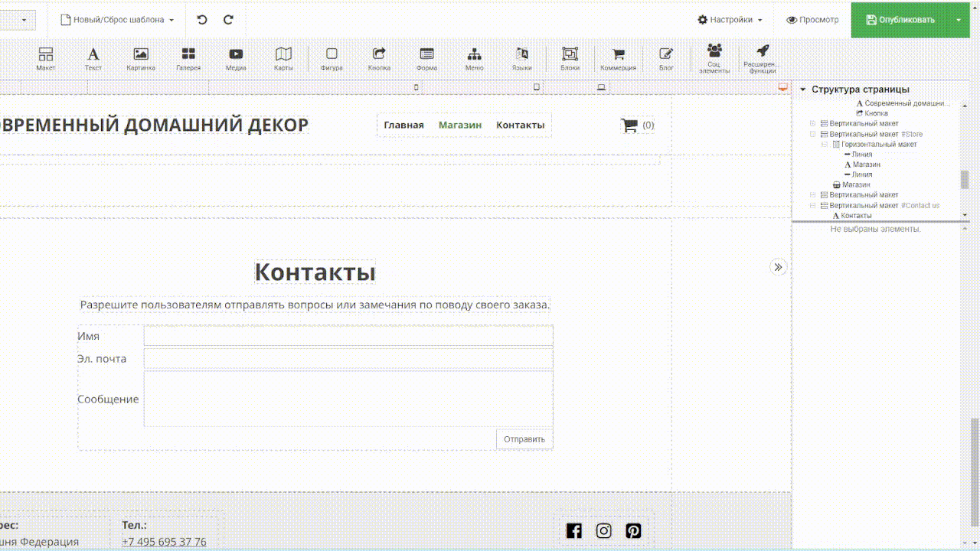Collapse the Структура страницы panel

pos(802,90)
